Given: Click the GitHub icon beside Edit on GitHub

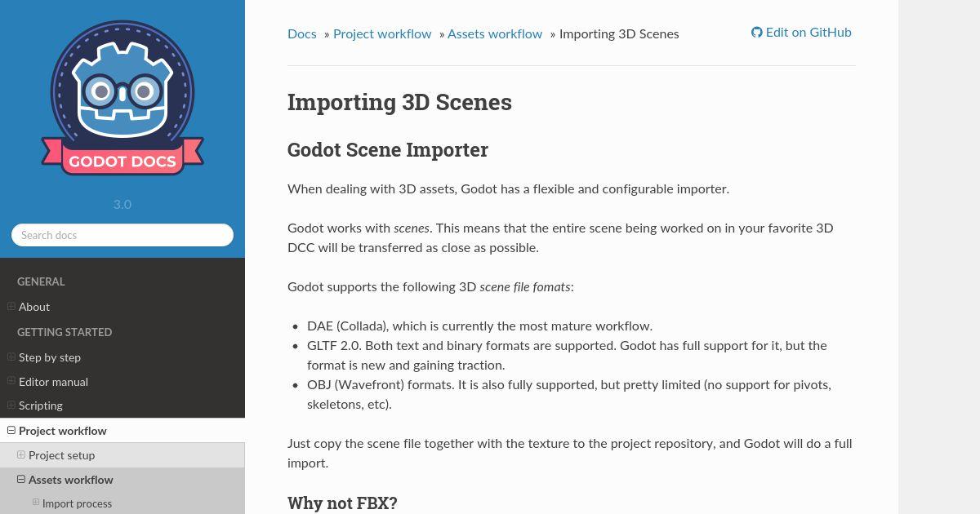Looking at the screenshot, I should tap(757, 33).
